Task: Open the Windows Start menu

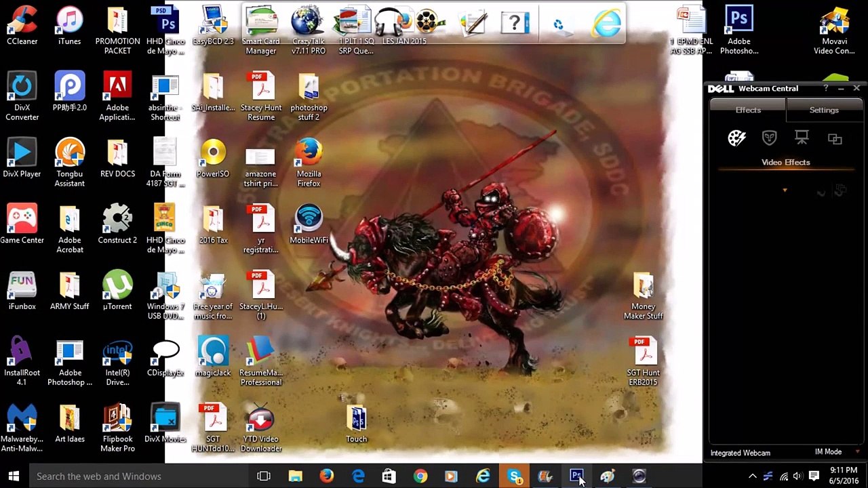Action: [14, 476]
